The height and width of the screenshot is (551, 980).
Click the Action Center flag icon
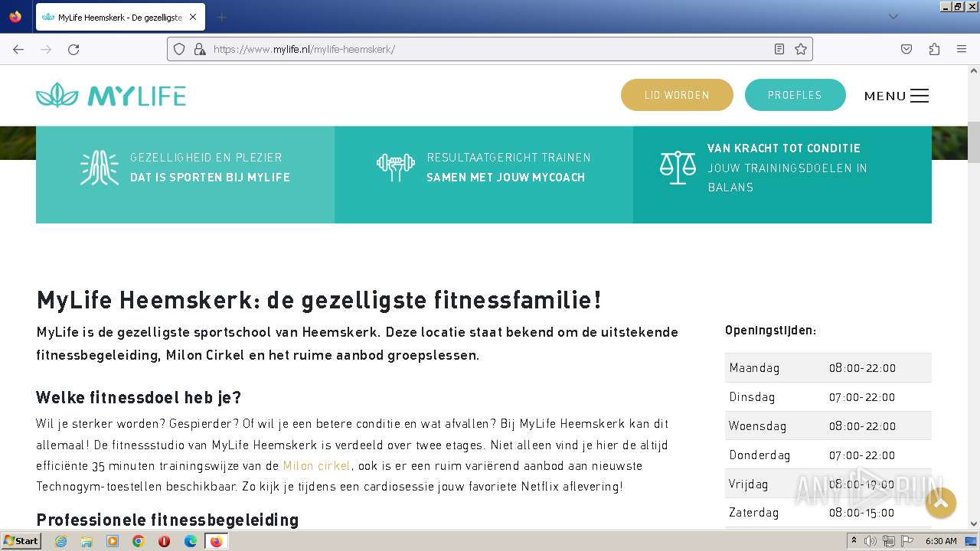(x=907, y=541)
